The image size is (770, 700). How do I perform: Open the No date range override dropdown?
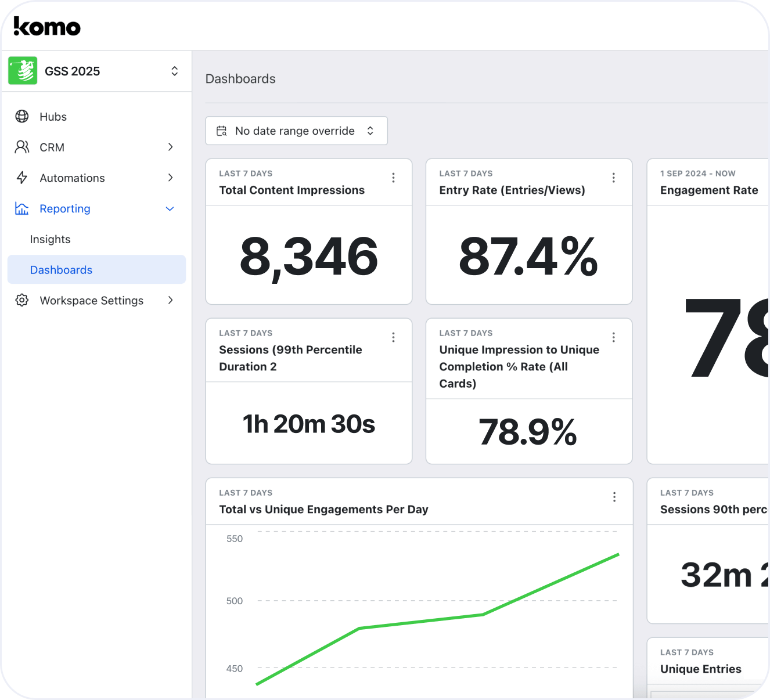296,131
